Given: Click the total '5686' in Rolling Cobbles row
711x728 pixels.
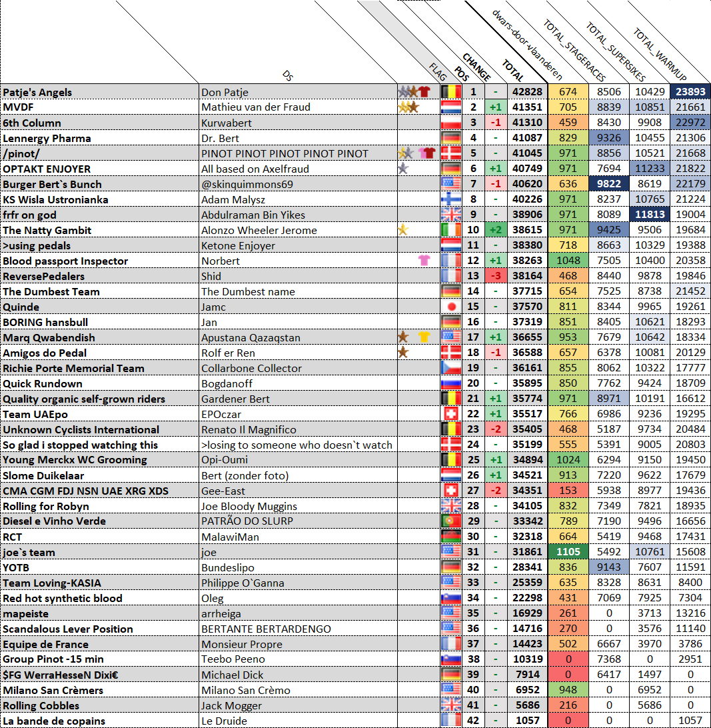Looking at the screenshot, I should (x=527, y=705).
